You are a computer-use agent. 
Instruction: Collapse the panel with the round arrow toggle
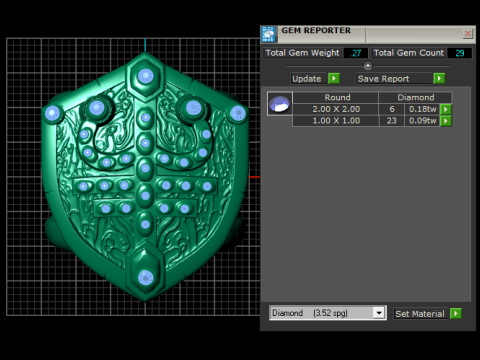[368, 66]
